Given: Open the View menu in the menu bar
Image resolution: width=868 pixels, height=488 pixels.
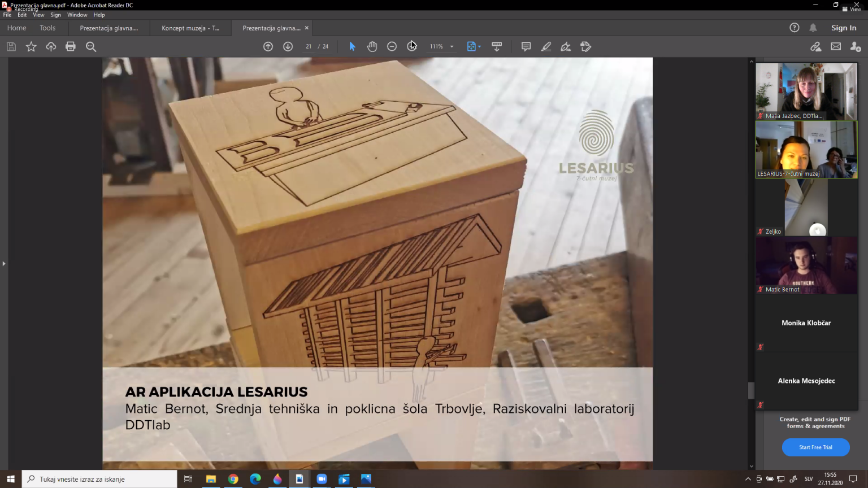Looking at the screenshot, I should tap(38, 15).
